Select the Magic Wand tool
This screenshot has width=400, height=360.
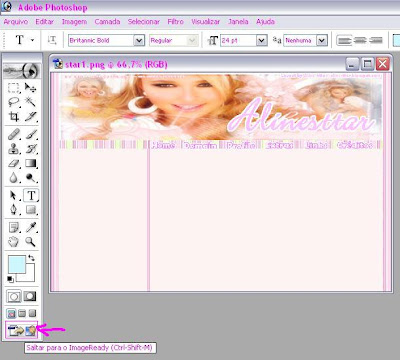tap(31, 102)
